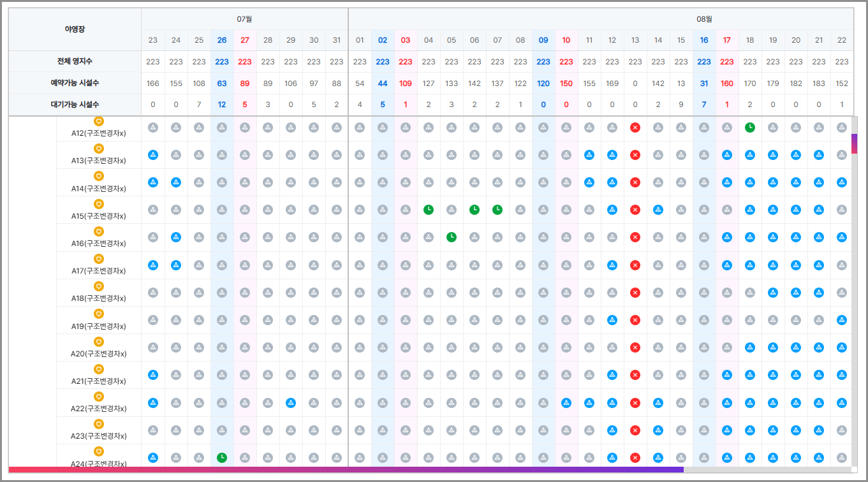The height and width of the screenshot is (482, 868).
Task: Click the red date 03 in August header
Action: (x=406, y=40)
